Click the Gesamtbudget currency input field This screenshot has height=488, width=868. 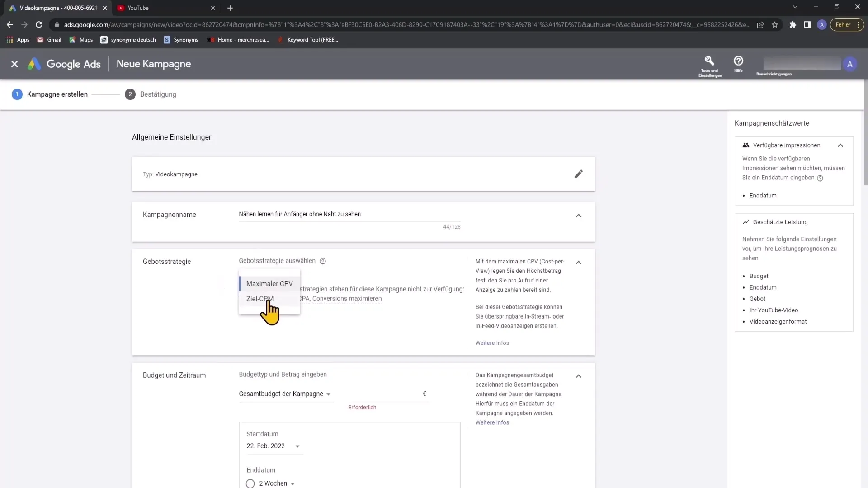pyautogui.click(x=388, y=393)
